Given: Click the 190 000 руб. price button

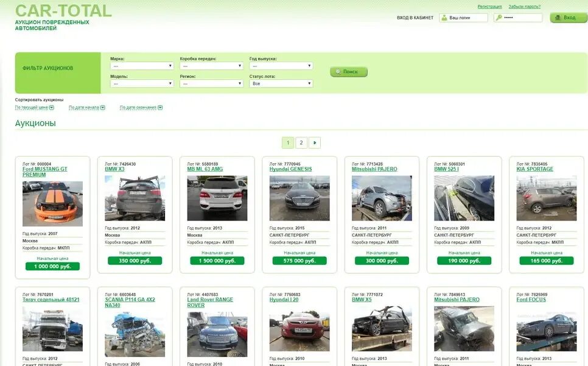Looking at the screenshot, I should point(464,261).
